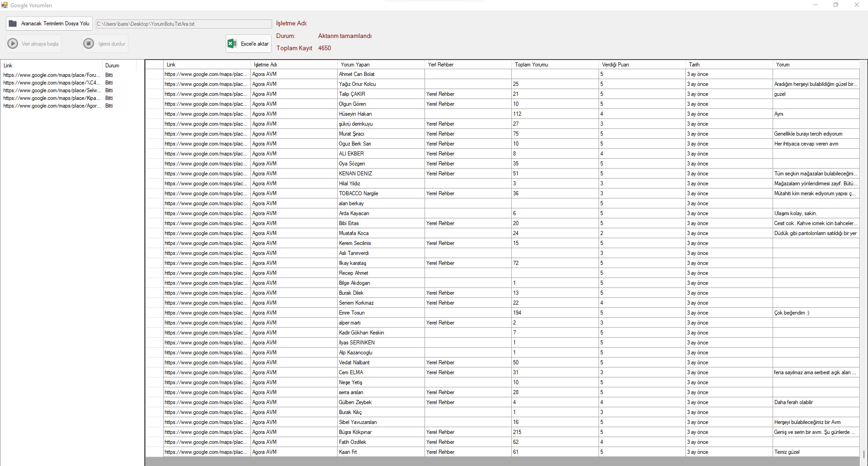The image size is (868, 466).
Task: Select the Agor... link in left list
Action: tap(52, 106)
